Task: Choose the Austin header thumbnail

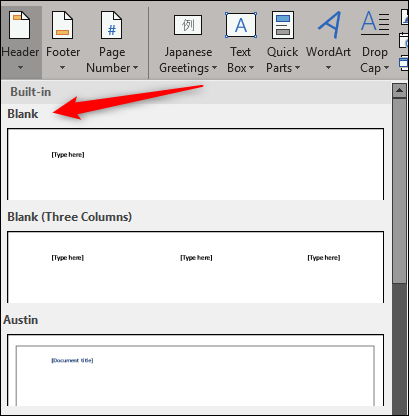Action: pos(195,370)
